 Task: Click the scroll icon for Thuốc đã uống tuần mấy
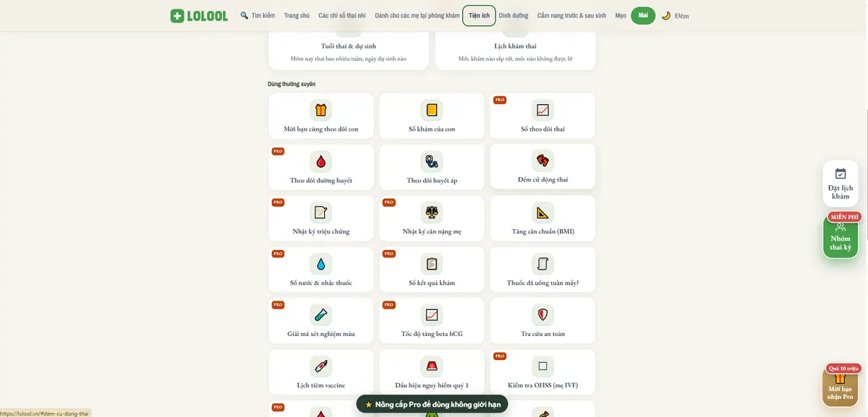point(543,264)
